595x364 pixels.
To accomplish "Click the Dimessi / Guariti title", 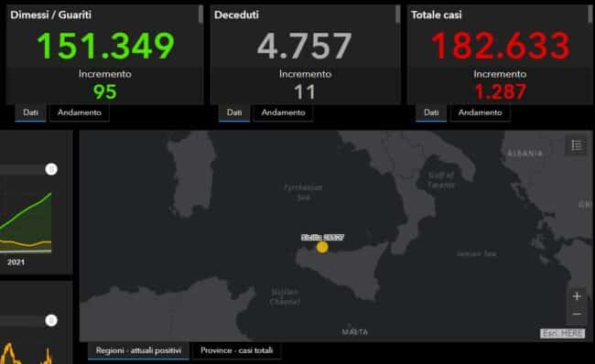I will pyautogui.click(x=51, y=15).
